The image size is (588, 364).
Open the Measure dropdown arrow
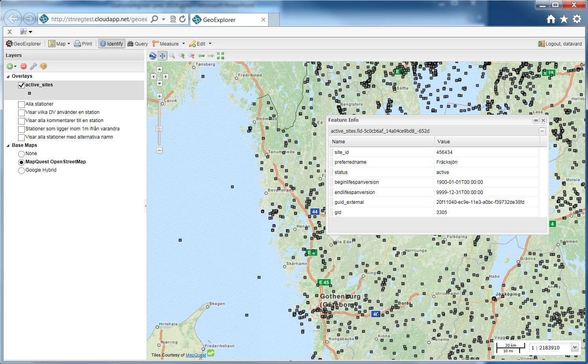pyautogui.click(x=183, y=44)
